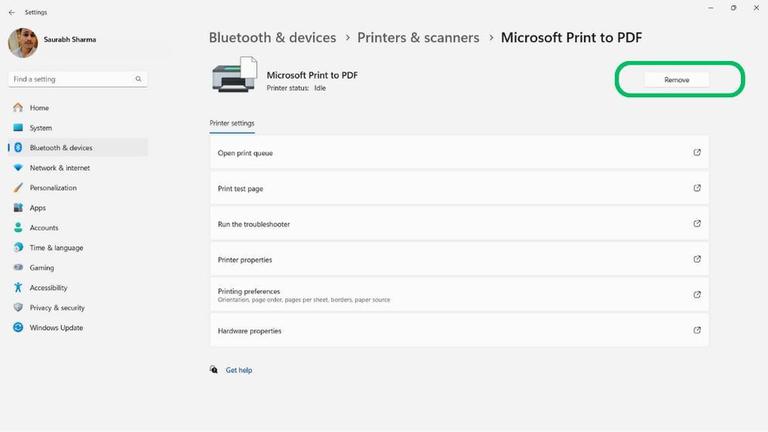Click the Privacy & security shield icon
Screen dimensions: 768x432
(18, 308)
